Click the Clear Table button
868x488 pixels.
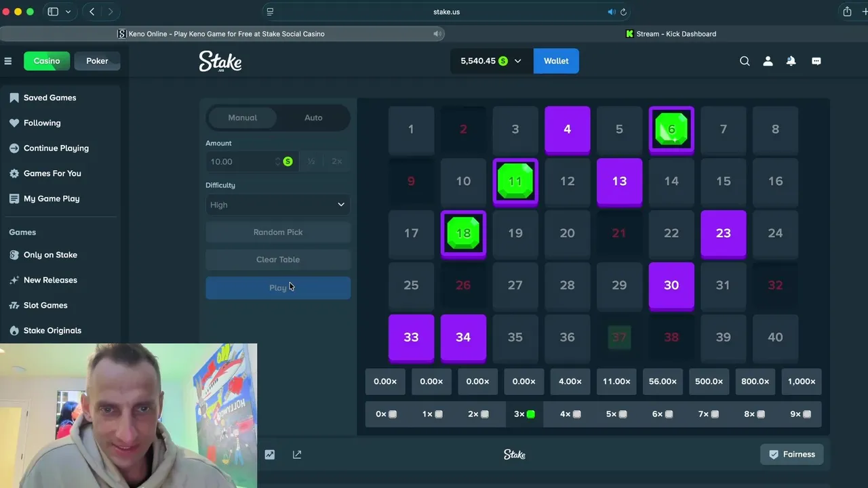tap(278, 260)
